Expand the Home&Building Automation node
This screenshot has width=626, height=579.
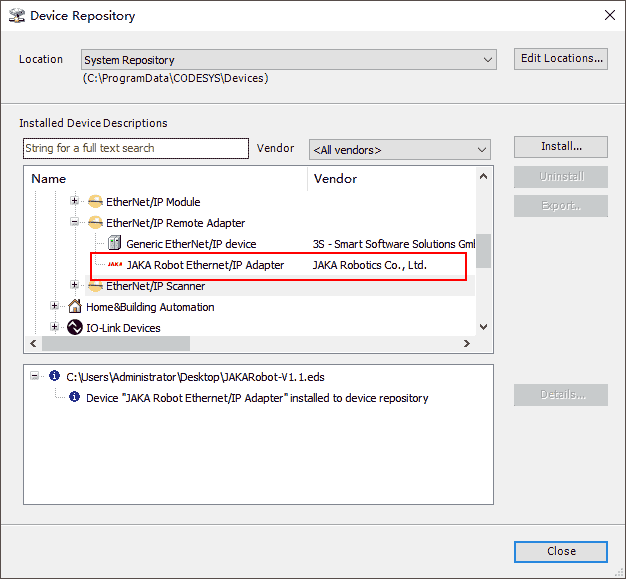coord(55,307)
